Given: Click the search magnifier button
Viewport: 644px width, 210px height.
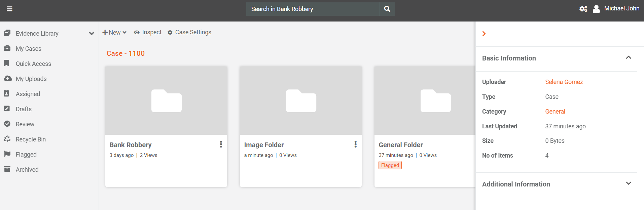Looking at the screenshot, I should (387, 9).
